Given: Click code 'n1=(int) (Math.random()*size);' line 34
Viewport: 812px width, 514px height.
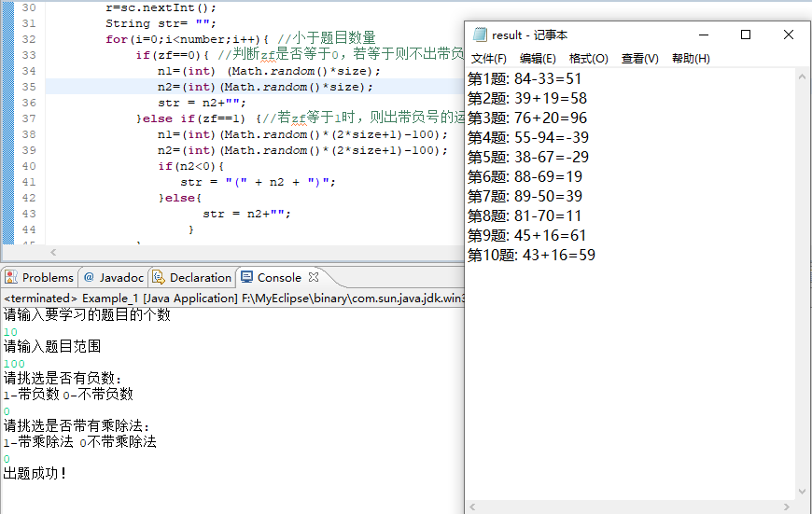Looking at the screenshot, I should click(269, 71).
